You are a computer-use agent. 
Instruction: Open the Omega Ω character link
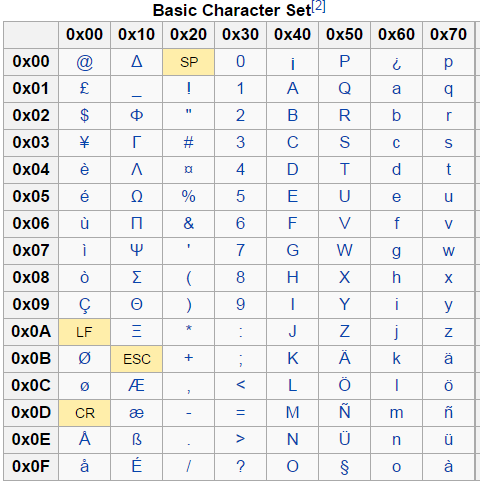[x=137, y=196]
